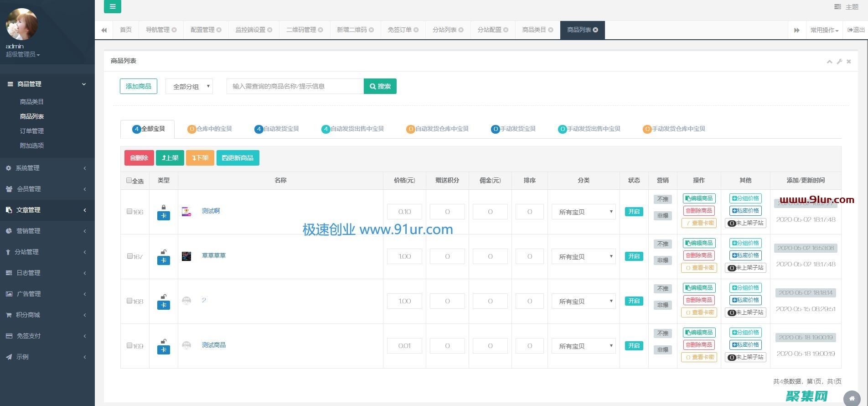Open the 全部分组 group dropdown
Image resolution: width=868 pixels, height=406 pixels.
(189, 86)
